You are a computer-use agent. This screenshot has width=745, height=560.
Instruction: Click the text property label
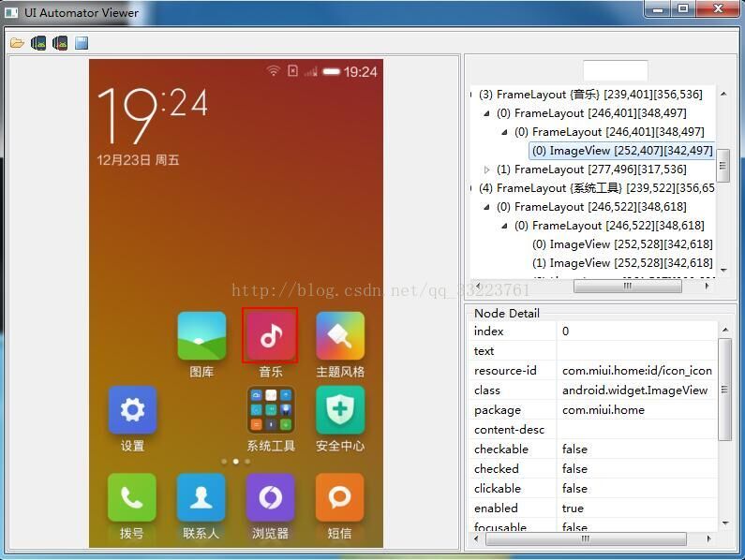[x=484, y=351]
